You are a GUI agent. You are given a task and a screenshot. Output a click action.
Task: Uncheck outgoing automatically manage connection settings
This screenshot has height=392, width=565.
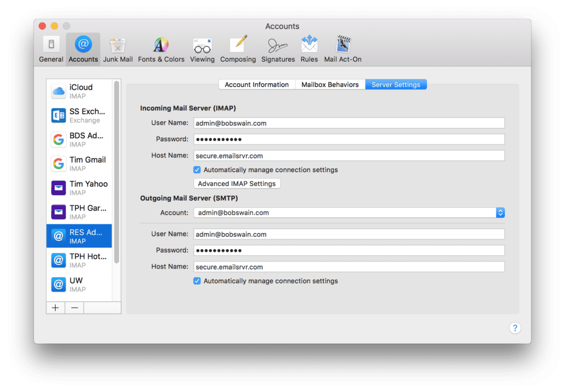(197, 281)
